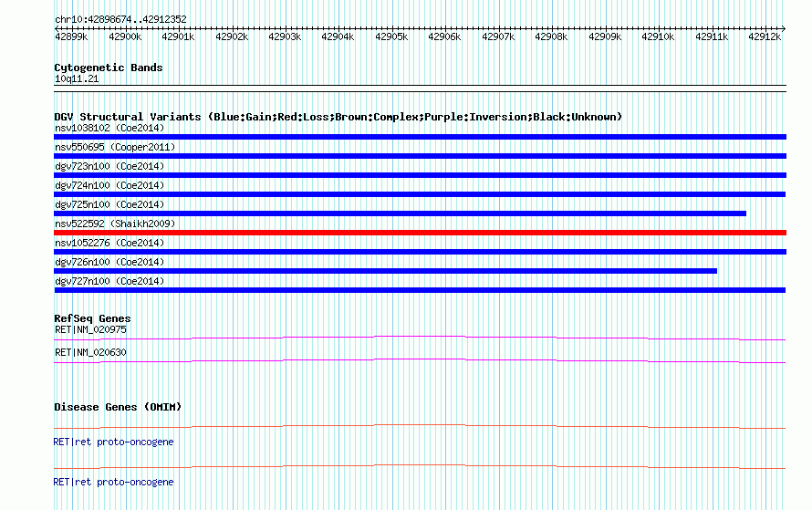Viewport: 812px width, 510px height.
Task: Open variant nsv1038102 (Coe2014) label
Action: click(x=109, y=128)
